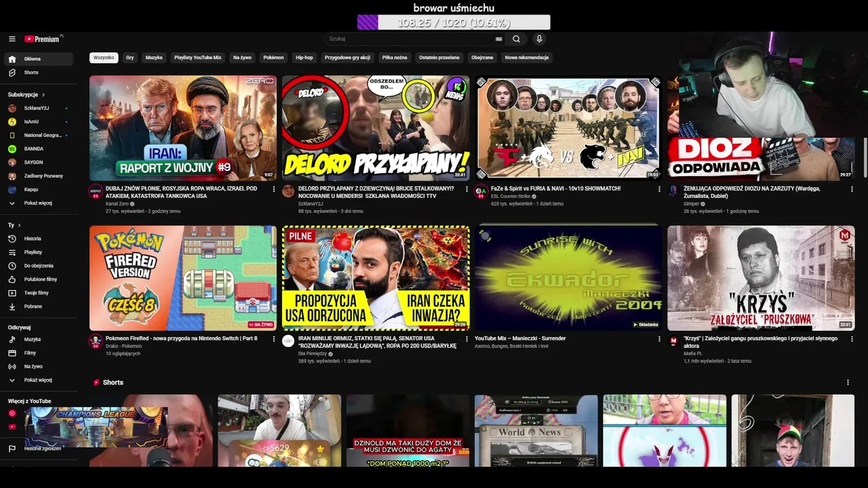Expand Pokaż więcej under subscriptions

click(x=40, y=203)
